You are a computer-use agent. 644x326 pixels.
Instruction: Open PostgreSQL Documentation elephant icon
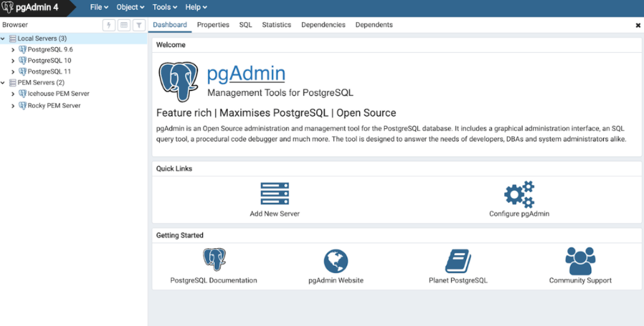coord(214,259)
